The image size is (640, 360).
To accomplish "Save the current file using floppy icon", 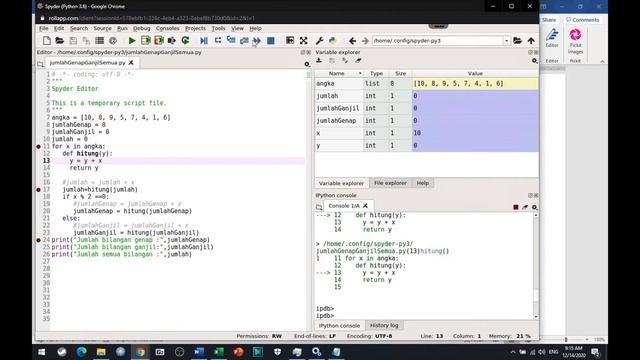I will coord(73,40).
